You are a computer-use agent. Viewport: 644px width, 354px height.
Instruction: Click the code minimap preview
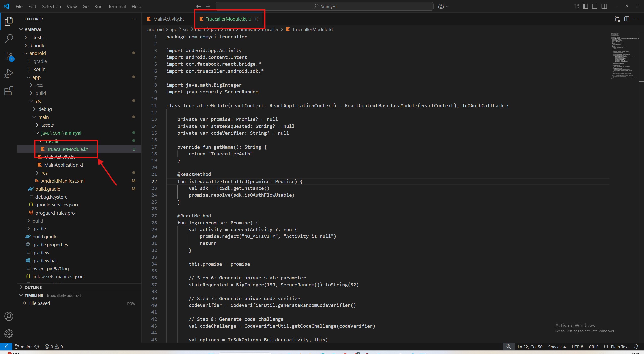click(625, 55)
